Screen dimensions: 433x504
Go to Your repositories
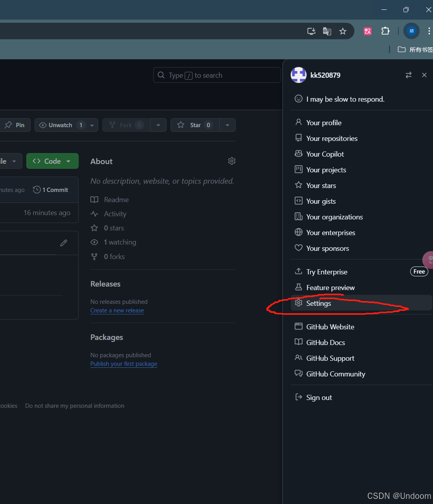361,138
